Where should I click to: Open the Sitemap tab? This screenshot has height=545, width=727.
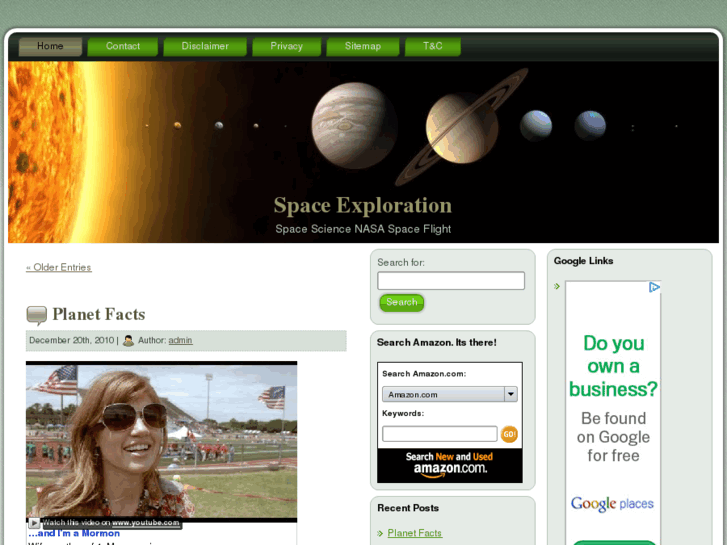(363, 46)
